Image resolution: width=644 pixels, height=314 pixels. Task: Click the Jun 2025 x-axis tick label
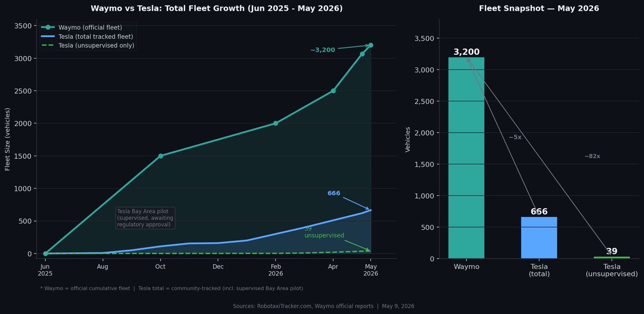coord(46,269)
